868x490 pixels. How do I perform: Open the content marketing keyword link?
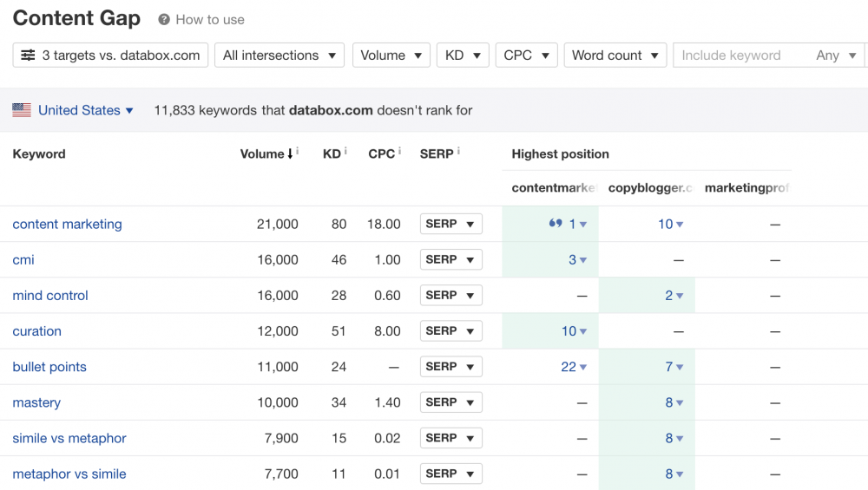point(67,224)
